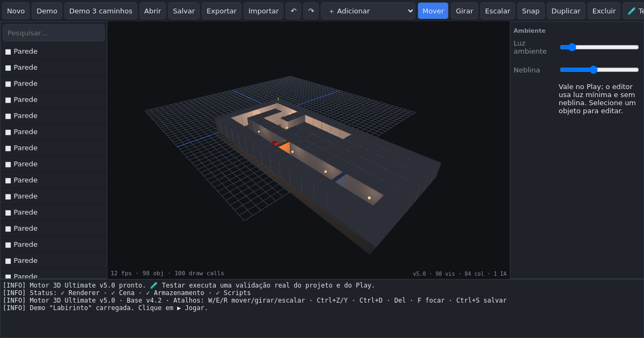Click the Abrir button
Image resolution: width=644 pixels, height=338 pixels.
(152, 11)
